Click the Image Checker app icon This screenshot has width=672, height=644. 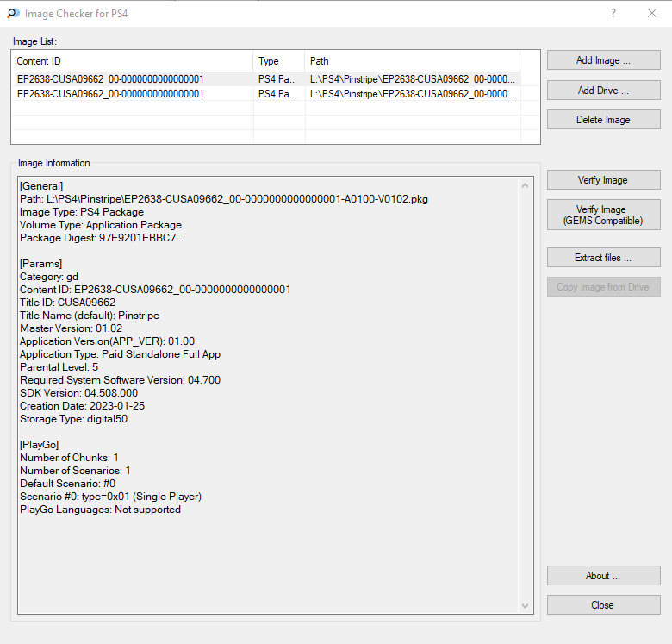[x=13, y=13]
